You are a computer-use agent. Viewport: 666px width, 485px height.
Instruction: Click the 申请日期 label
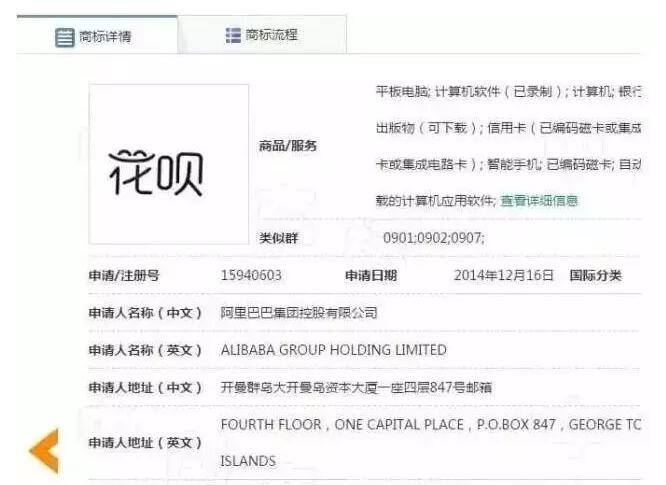click(371, 276)
